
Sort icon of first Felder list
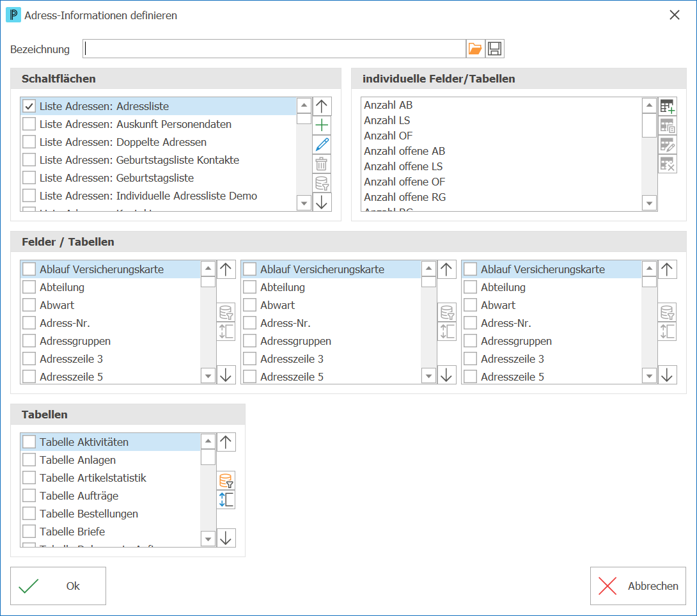coord(226,331)
